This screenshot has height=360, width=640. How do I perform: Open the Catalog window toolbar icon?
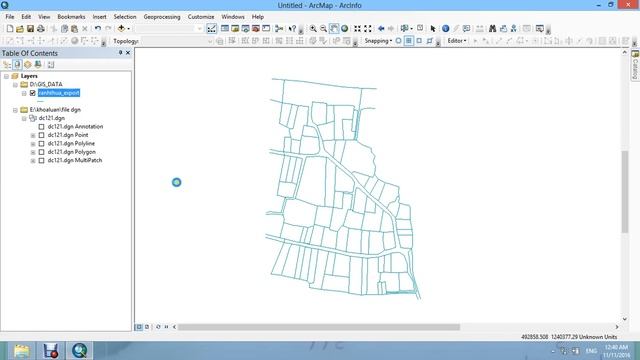click(235, 29)
